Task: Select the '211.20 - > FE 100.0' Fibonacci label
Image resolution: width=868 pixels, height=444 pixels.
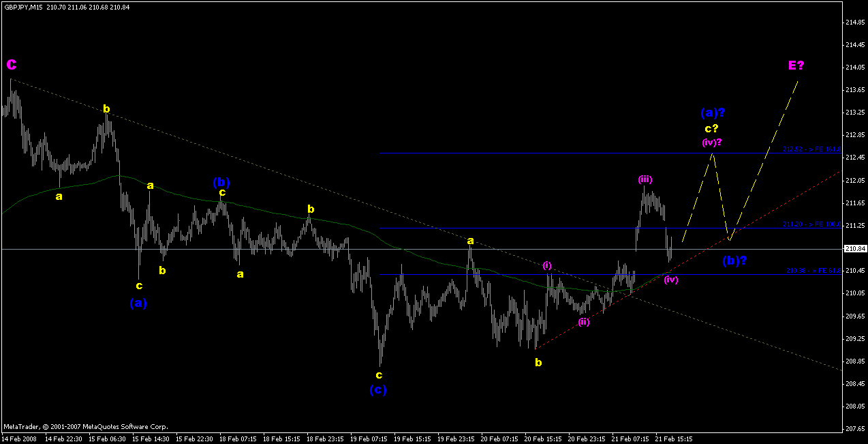Action: pyautogui.click(x=812, y=224)
